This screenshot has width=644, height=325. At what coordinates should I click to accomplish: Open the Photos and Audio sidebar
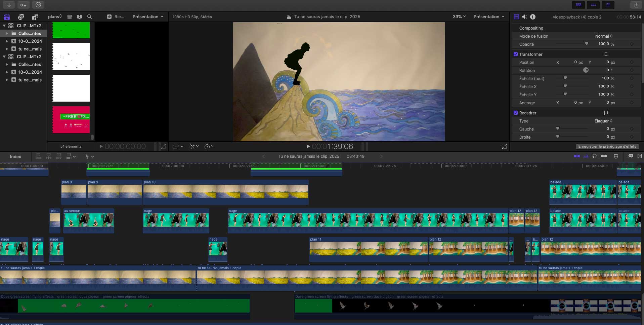pyautogui.click(x=21, y=17)
